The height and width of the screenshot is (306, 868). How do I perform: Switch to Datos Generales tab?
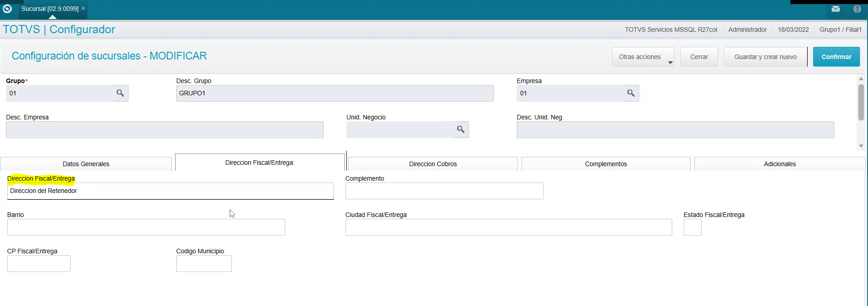click(86, 164)
